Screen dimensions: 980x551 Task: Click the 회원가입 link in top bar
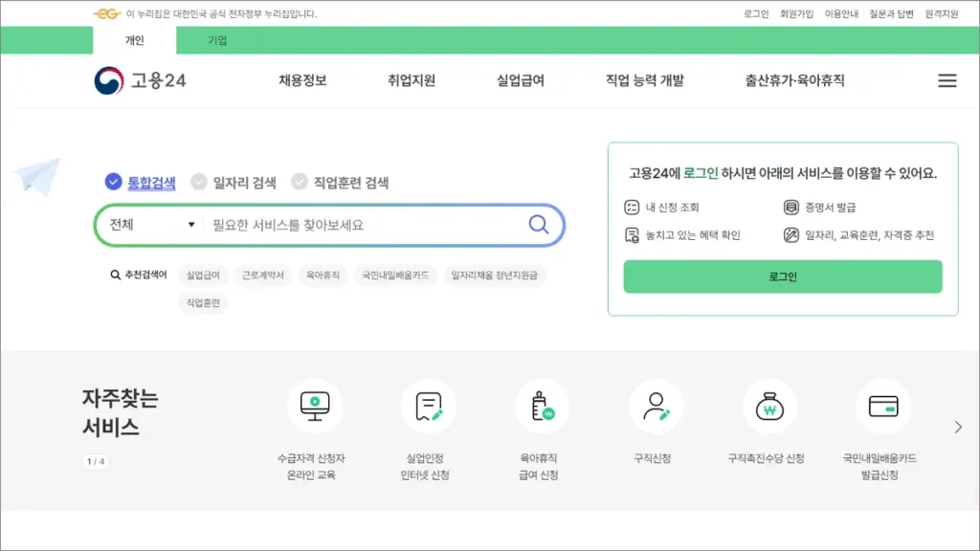[796, 14]
